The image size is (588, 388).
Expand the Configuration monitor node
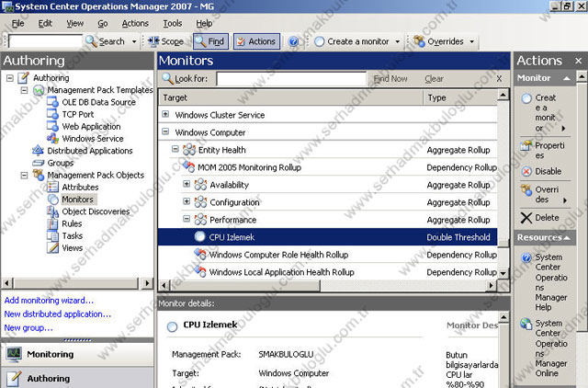(187, 201)
